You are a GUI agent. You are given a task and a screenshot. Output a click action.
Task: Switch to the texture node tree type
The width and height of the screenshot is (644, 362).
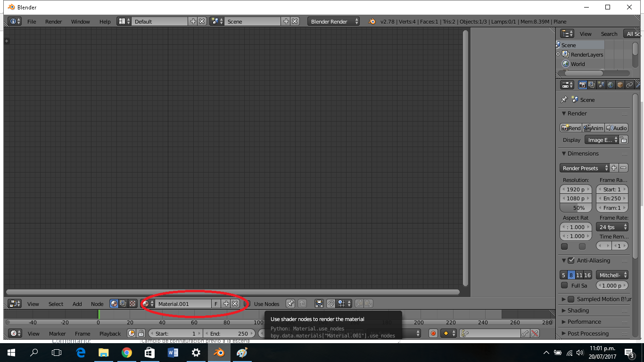coord(132,304)
